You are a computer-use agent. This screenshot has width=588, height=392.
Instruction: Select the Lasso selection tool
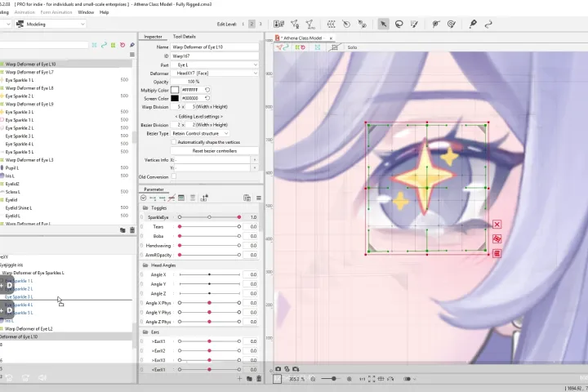click(x=399, y=24)
